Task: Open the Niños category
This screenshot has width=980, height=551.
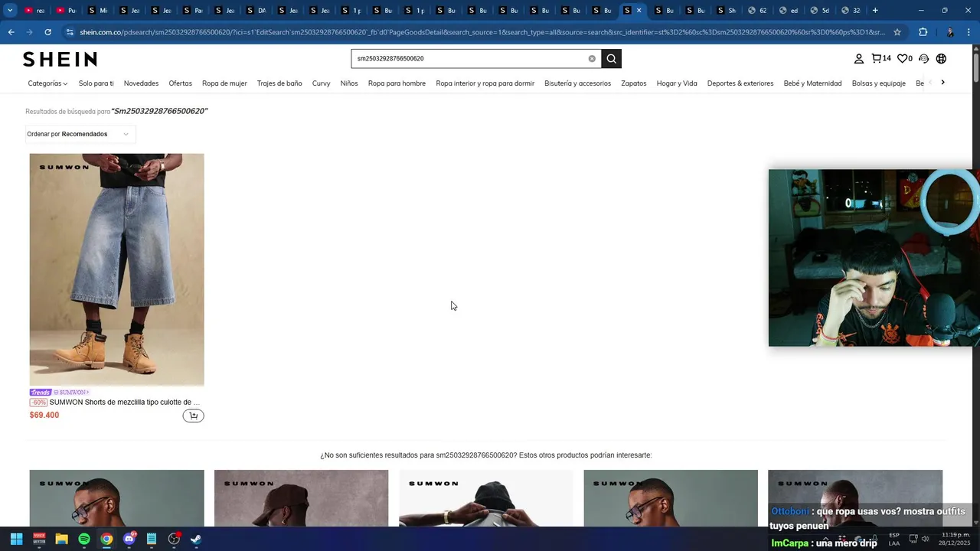Action: [349, 83]
